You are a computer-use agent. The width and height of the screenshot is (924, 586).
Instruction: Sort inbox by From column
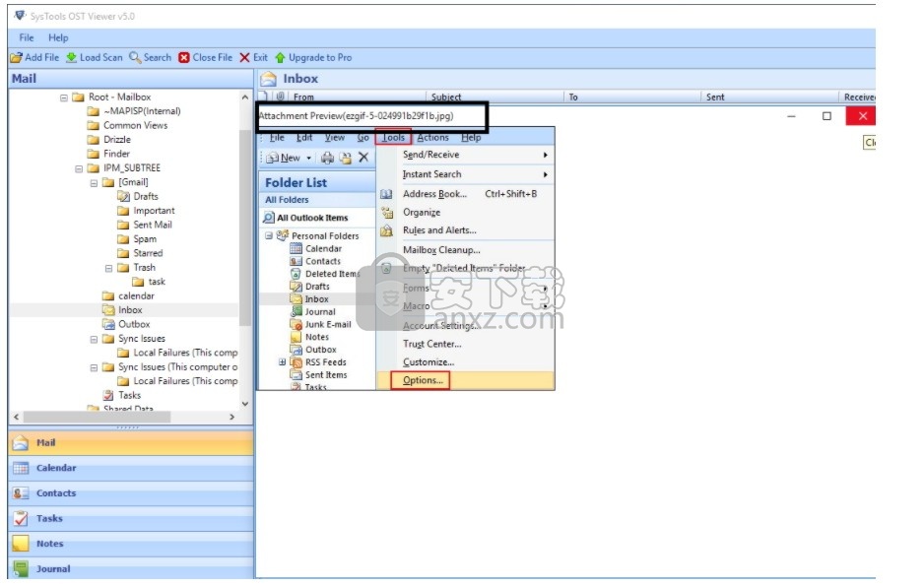coord(358,97)
